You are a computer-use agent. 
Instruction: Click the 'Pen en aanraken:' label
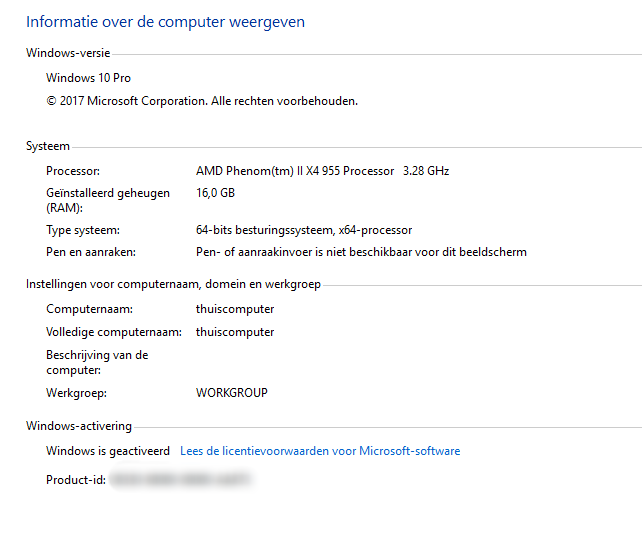(90, 252)
